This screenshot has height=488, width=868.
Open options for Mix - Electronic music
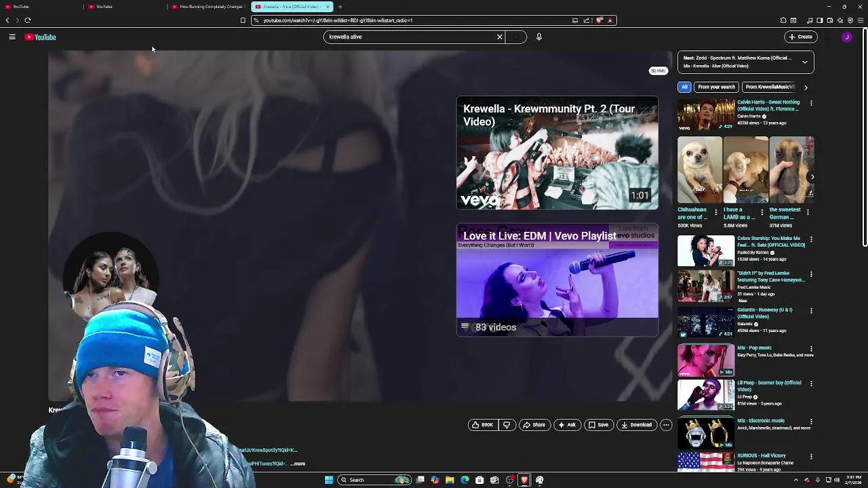point(811,422)
